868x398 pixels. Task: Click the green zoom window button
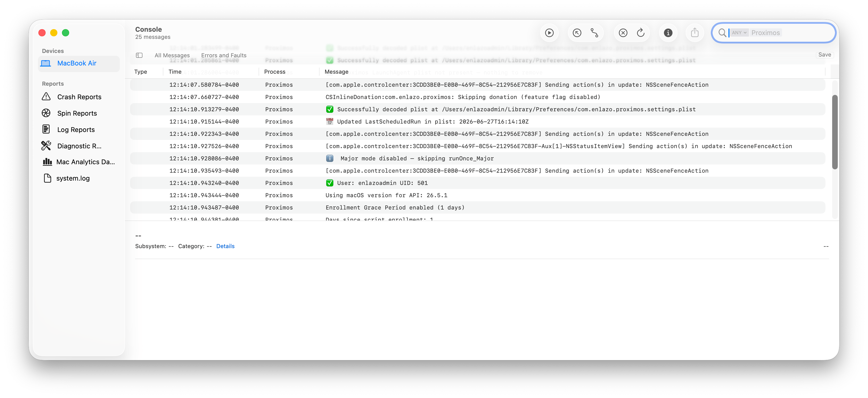tap(66, 33)
